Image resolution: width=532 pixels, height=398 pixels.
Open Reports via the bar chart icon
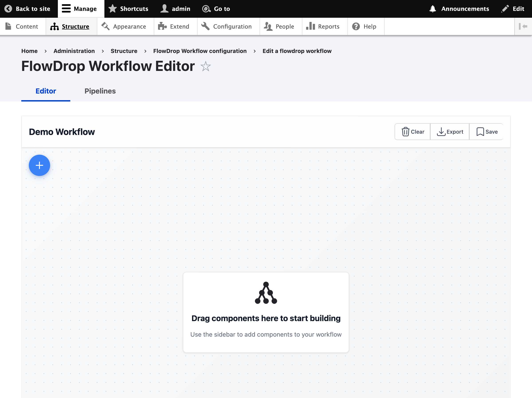(311, 26)
